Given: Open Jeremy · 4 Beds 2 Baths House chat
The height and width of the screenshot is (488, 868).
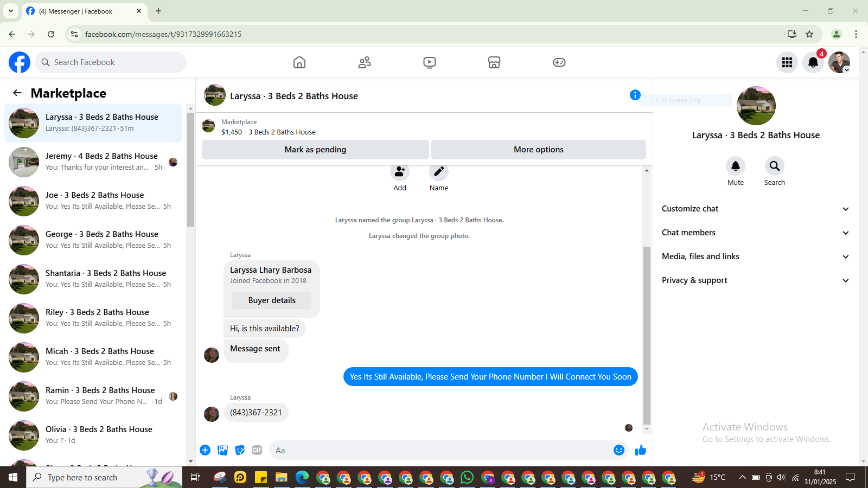Looking at the screenshot, I should (x=93, y=162).
